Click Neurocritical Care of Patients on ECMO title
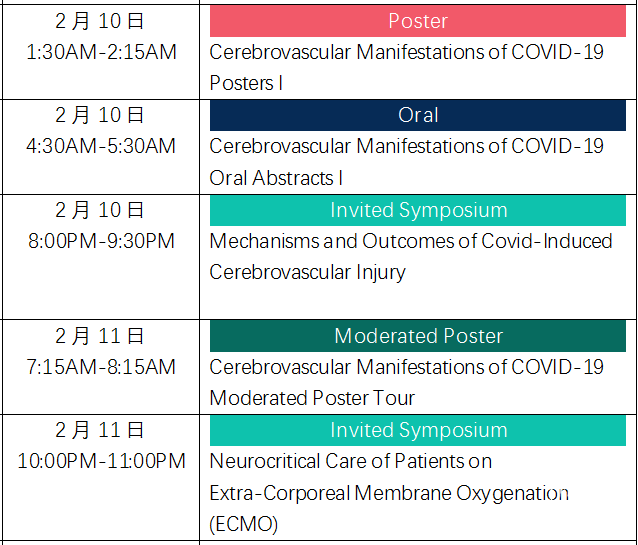 (x=389, y=492)
